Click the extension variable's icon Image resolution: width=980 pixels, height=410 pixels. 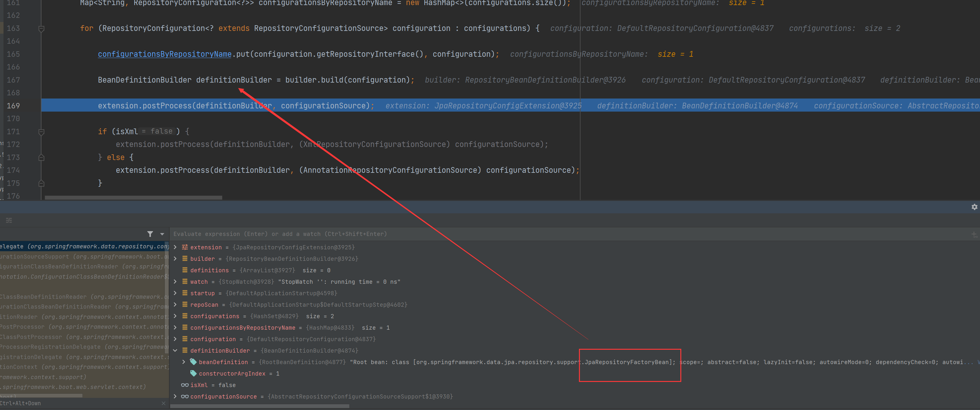185,247
